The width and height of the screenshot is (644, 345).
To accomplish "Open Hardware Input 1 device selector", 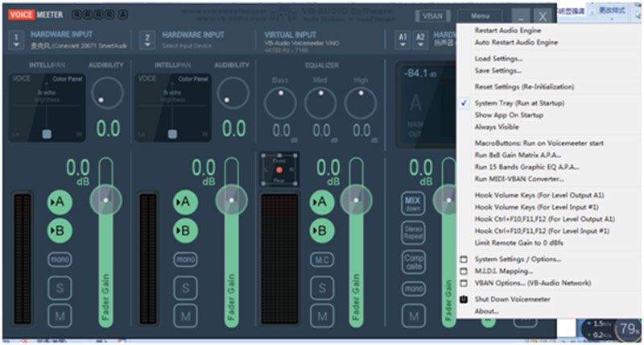I will 16,39.
